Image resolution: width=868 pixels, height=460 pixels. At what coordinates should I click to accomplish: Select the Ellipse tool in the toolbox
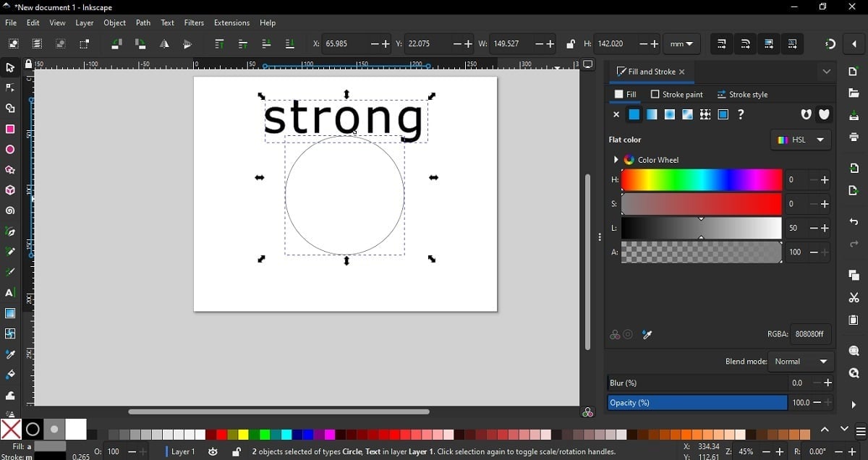click(10, 150)
